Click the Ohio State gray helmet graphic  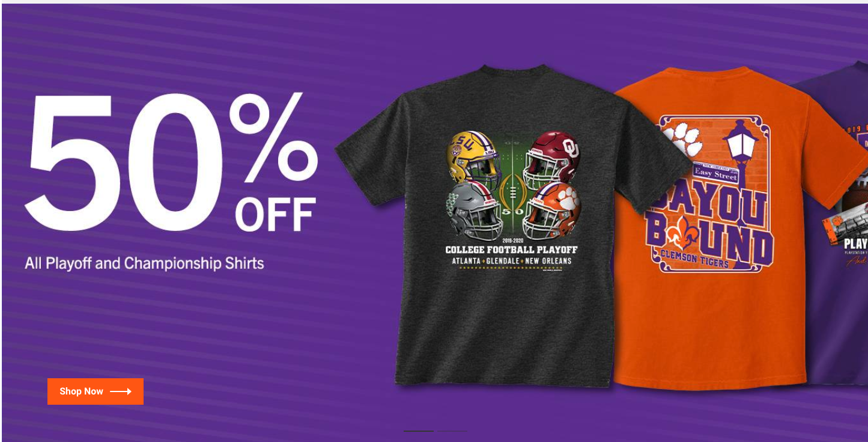[475, 209]
